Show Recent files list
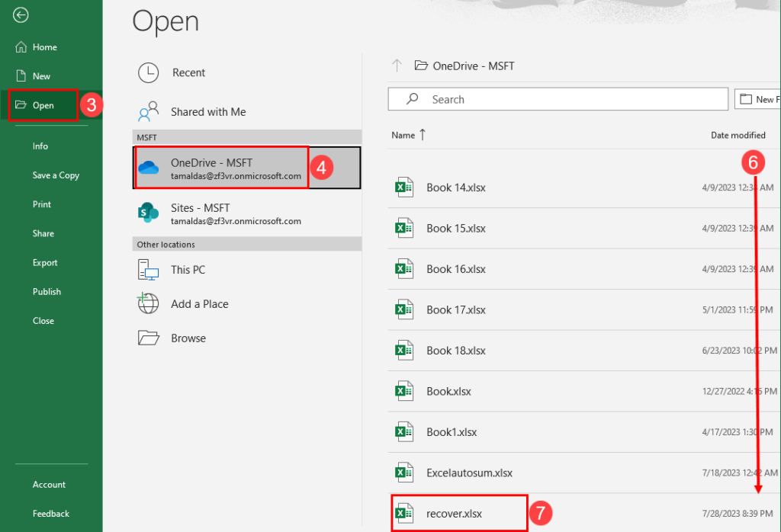The height and width of the screenshot is (532, 781). (x=247, y=72)
